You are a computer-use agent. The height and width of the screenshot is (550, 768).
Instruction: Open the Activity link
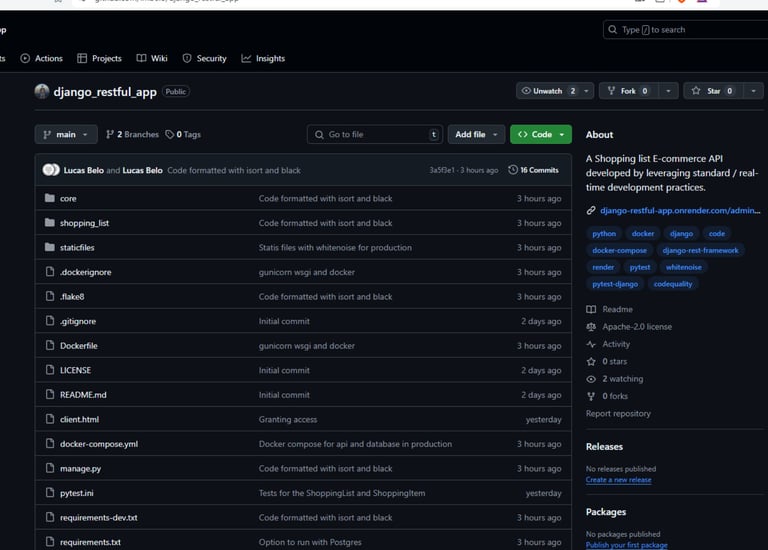coord(616,344)
